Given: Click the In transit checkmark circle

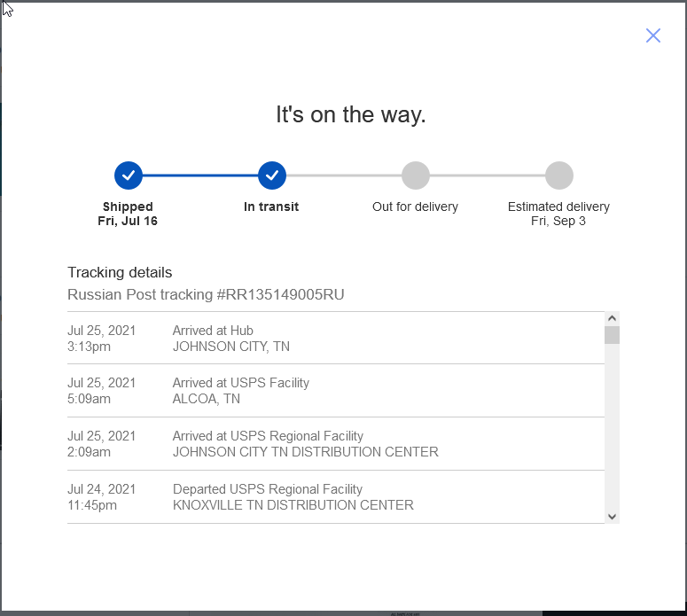Looking at the screenshot, I should click(x=272, y=175).
